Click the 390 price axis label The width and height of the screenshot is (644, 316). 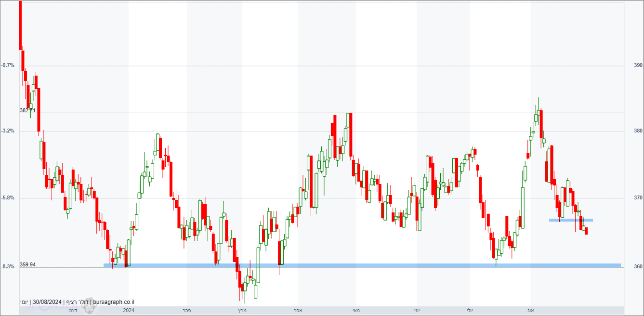tap(638, 66)
